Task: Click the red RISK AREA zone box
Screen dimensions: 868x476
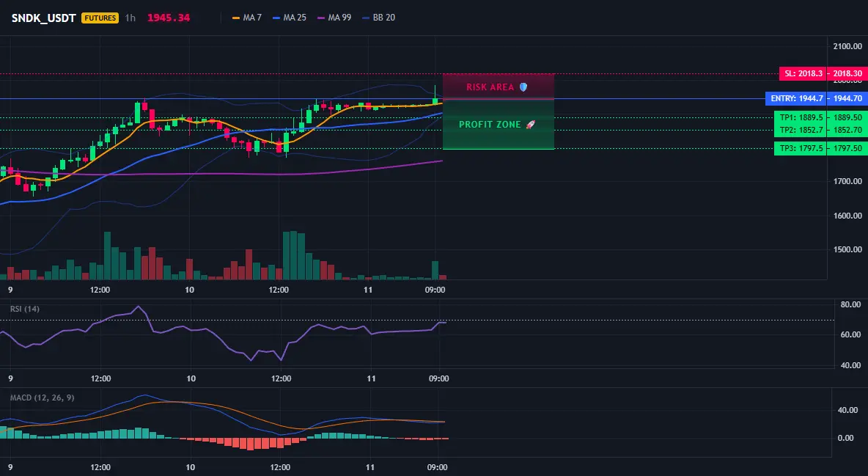Action: pos(499,87)
